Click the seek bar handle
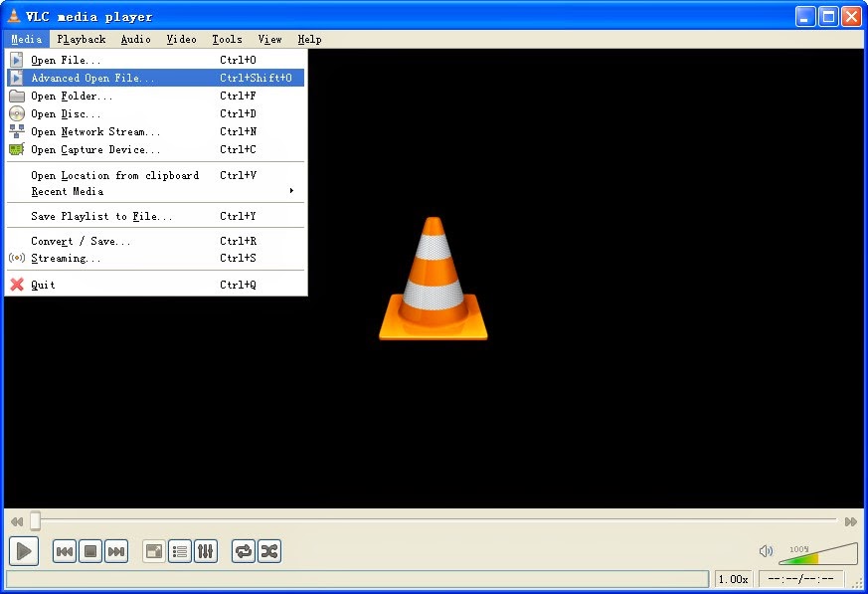Screen dimensions: 868x594 [35, 520]
